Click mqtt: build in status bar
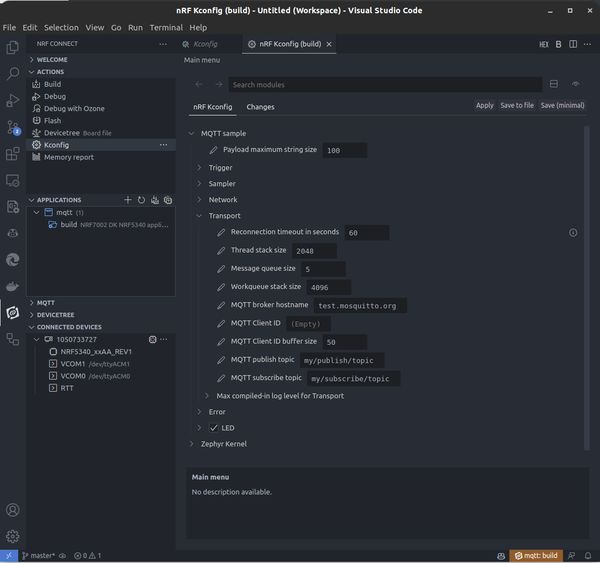 coord(536,555)
